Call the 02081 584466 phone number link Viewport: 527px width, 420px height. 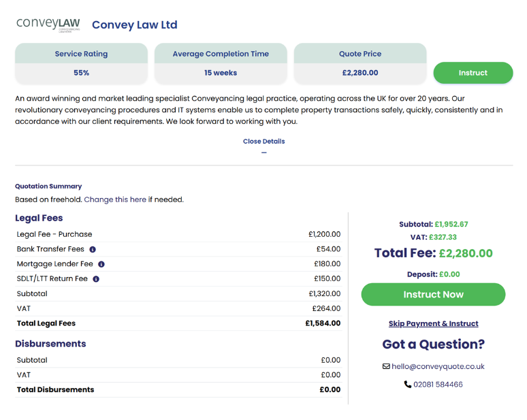438,385
